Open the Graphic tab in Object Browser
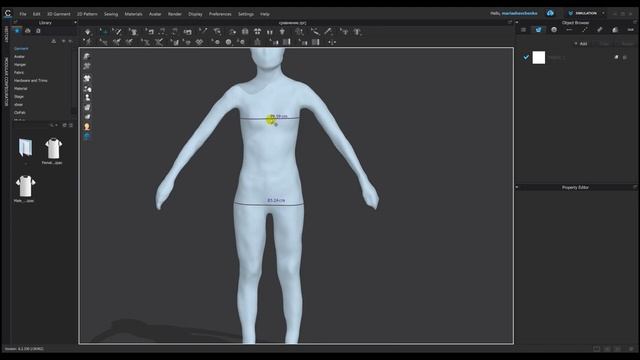Image resolution: width=640 pixels, height=360 pixels. tap(615, 30)
